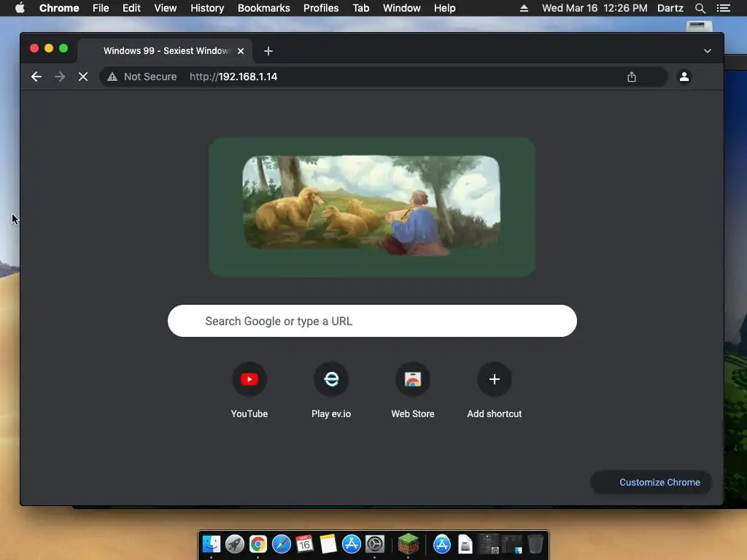The image size is (747, 560).
Task: Open Finder from the Dock
Action: click(x=211, y=544)
